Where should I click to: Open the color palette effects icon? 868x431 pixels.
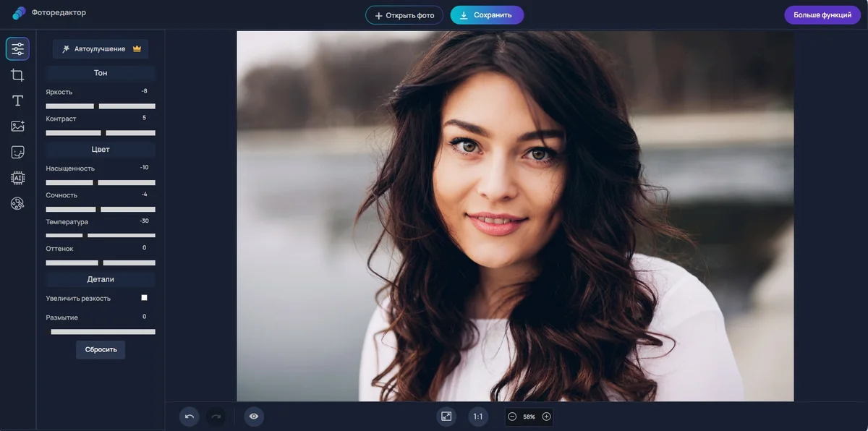click(17, 204)
